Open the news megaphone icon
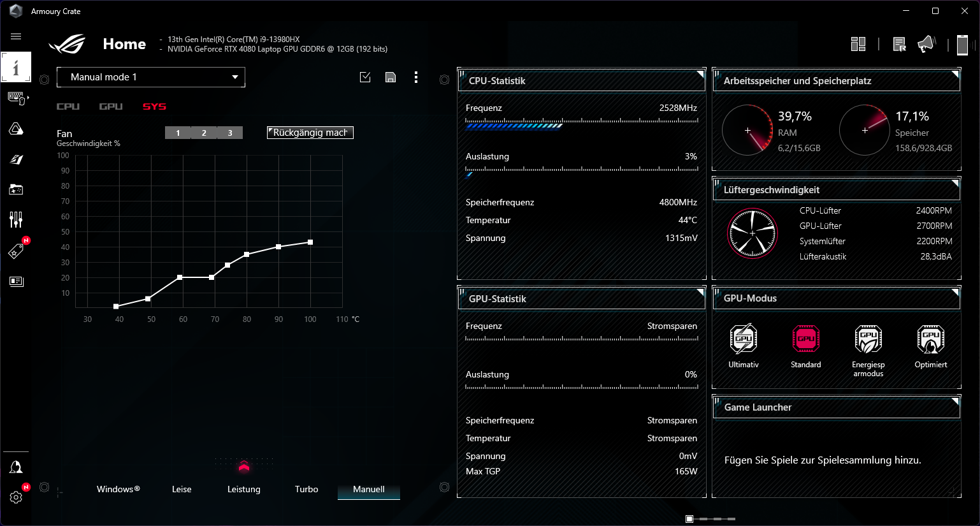 tap(926, 44)
